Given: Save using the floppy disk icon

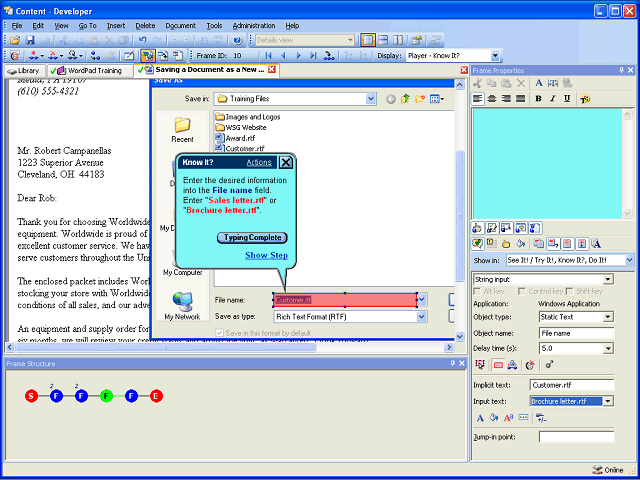Looking at the screenshot, I should tap(30, 40).
